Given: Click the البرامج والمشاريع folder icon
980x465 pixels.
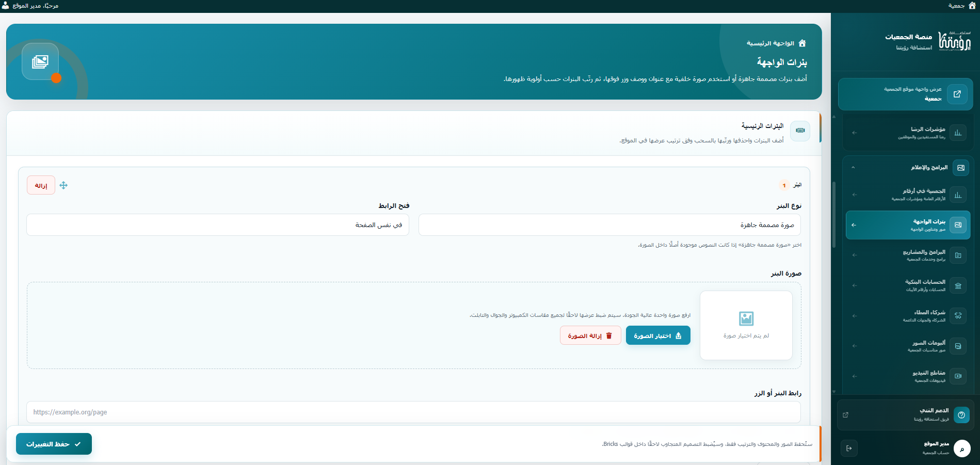Looking at the screenshot, I should (x=958, y=255).
